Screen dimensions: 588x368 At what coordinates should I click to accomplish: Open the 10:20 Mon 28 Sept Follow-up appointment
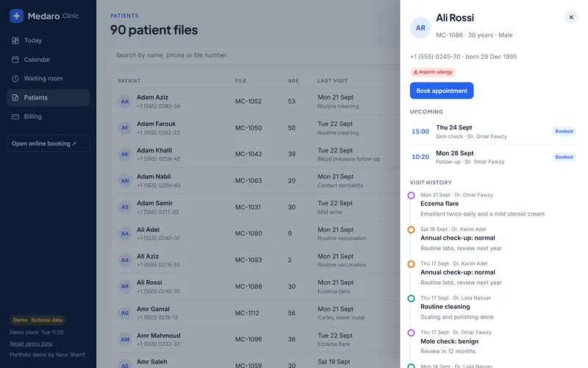point(493,158)
